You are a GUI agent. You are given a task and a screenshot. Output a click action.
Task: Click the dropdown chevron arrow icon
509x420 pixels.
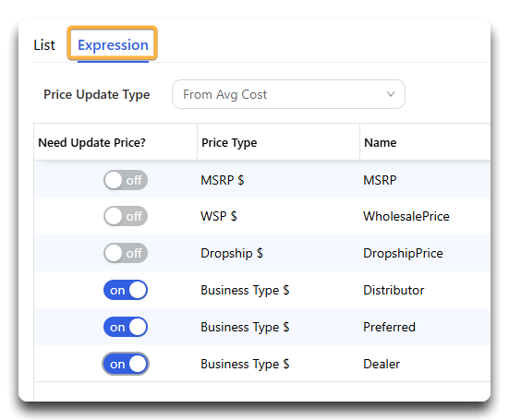pos(391,94)
